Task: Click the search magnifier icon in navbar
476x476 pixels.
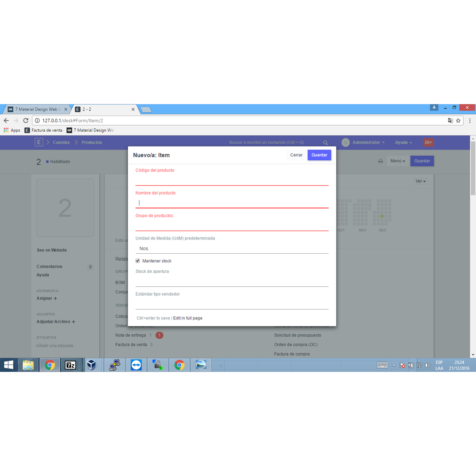Action: click(325, 143)
